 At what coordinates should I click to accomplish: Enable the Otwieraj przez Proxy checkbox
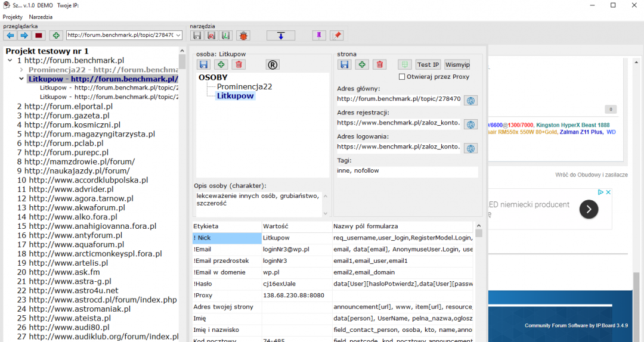tap(402, 77)
